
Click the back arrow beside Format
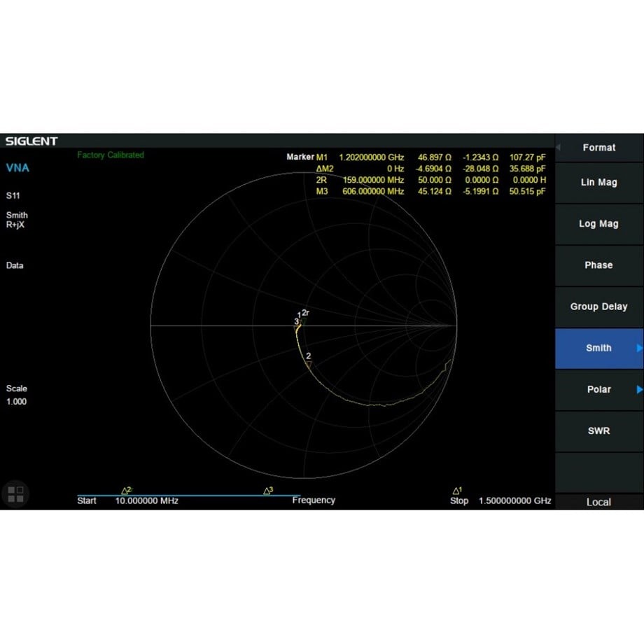(558, 148)
